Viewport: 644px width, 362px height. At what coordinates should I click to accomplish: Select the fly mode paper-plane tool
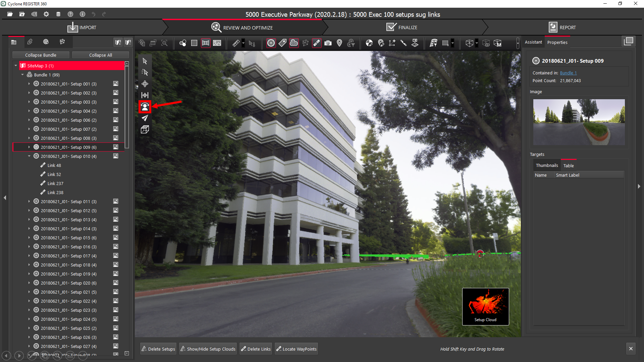(145, 118)
